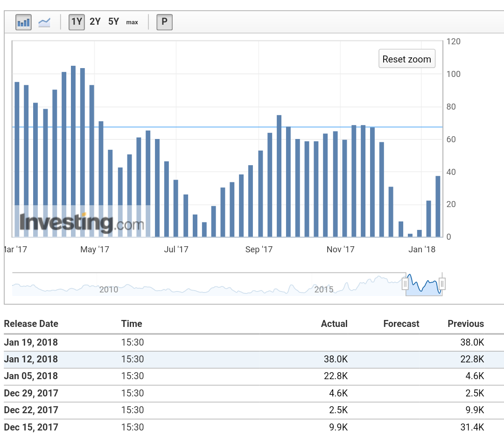Select the Jan 12, 2018 table row
The width and height of the screenshot is (504, 444).
coord(252,359)
